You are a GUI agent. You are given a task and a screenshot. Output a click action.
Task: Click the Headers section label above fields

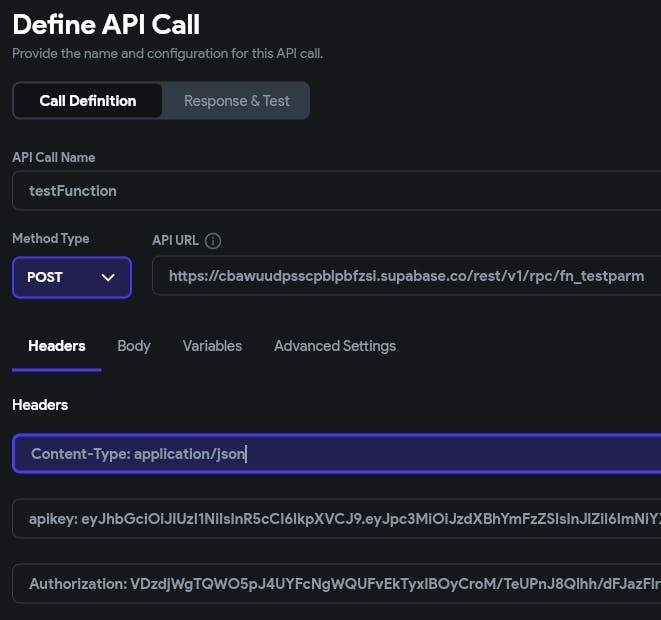pos(40,405)
